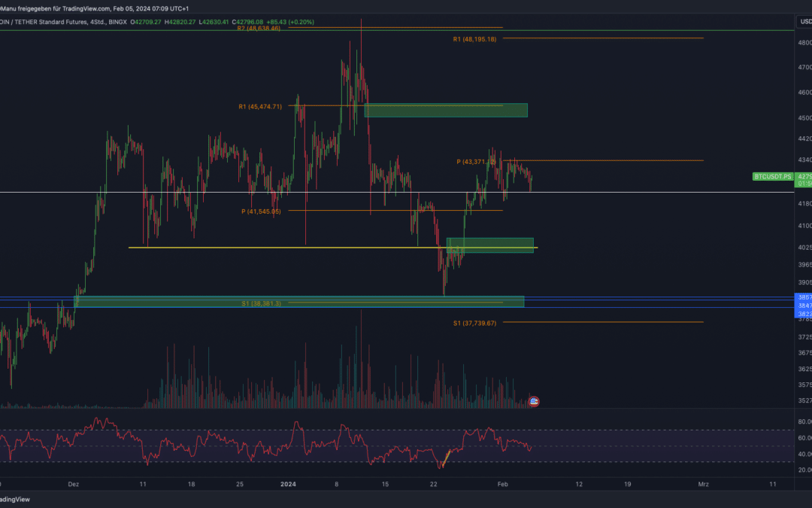
Task: Open the TradingView logo link at bottom left
Action: (15, 499)
